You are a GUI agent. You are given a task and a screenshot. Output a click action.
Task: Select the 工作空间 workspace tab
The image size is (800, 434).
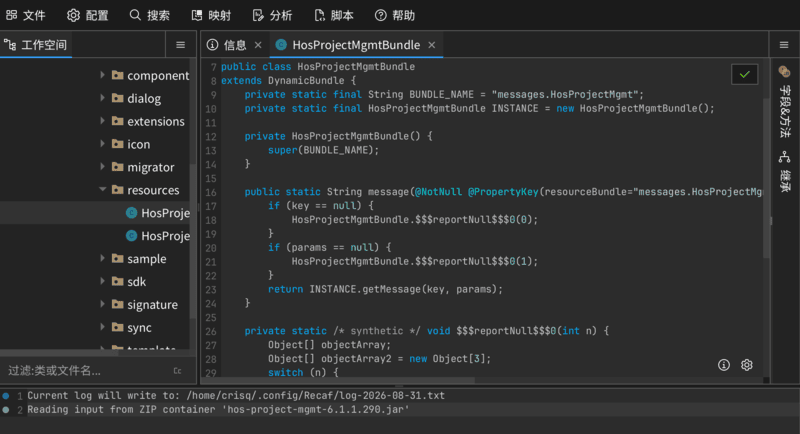[x=36, y=45]
